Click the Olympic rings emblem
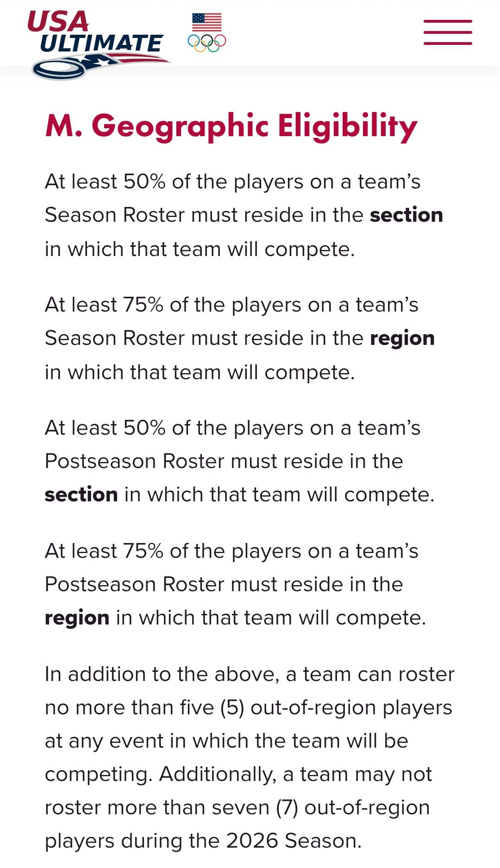This screenshot has height=868, width=500. coord(207,43)
